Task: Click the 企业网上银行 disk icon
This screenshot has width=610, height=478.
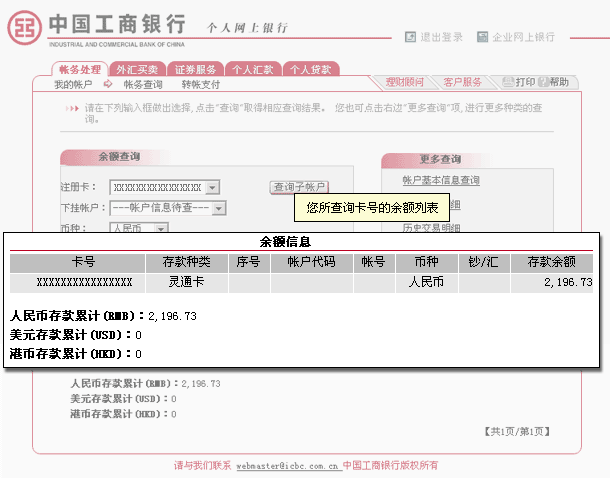Action: coord(482,37)
